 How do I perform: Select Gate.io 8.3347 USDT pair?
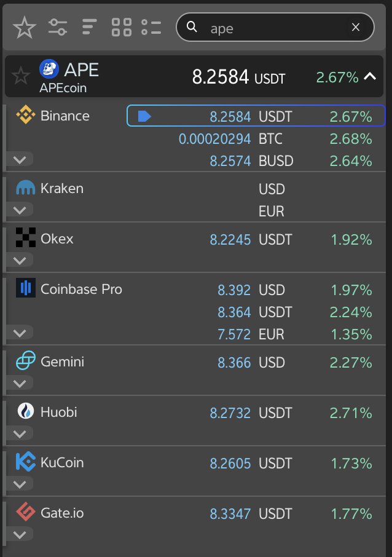pyautogui.click(x=256, y=514)
